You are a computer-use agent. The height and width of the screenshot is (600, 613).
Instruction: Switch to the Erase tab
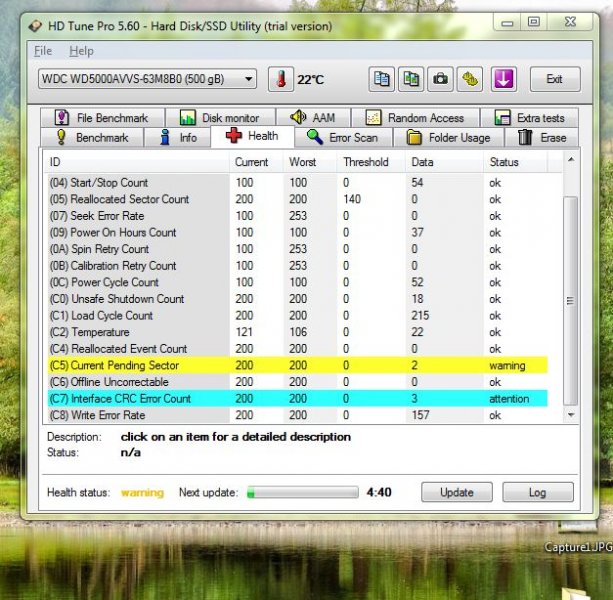point(542,138)
